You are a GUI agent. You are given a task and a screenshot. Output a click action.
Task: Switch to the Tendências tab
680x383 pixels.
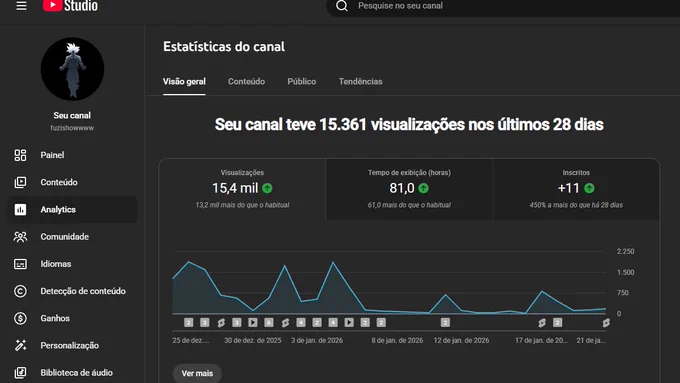tap(360, 82)
